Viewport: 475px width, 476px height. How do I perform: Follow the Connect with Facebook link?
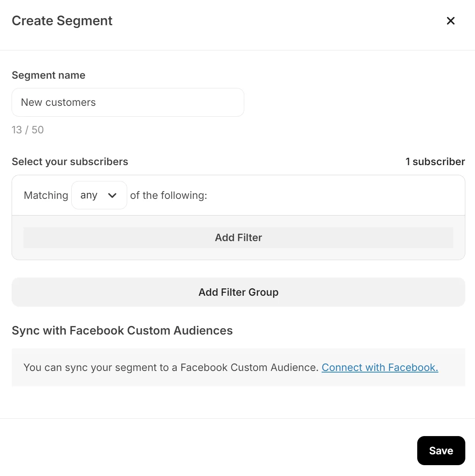[x=380, y=367]
